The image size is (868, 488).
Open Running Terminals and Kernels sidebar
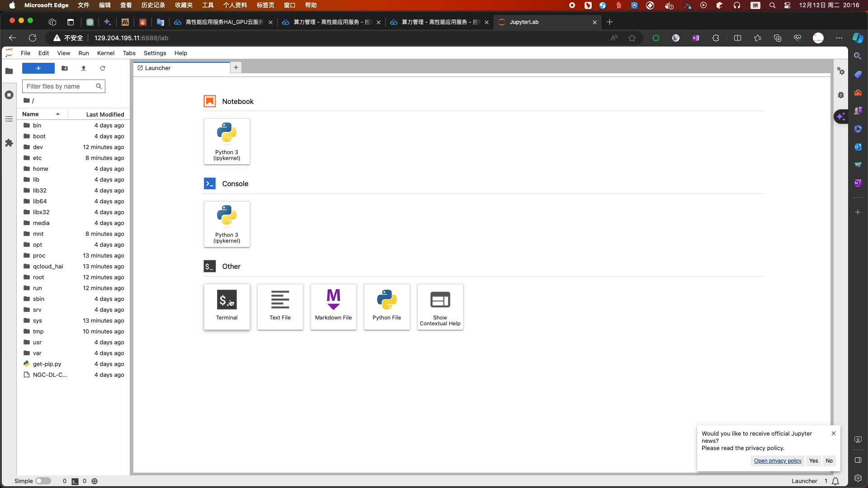coord(9,95)
